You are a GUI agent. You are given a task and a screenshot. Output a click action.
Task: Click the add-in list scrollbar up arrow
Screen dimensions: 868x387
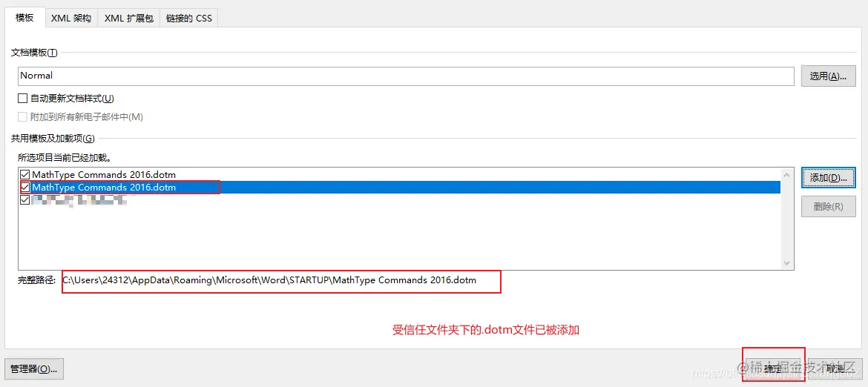786,173
